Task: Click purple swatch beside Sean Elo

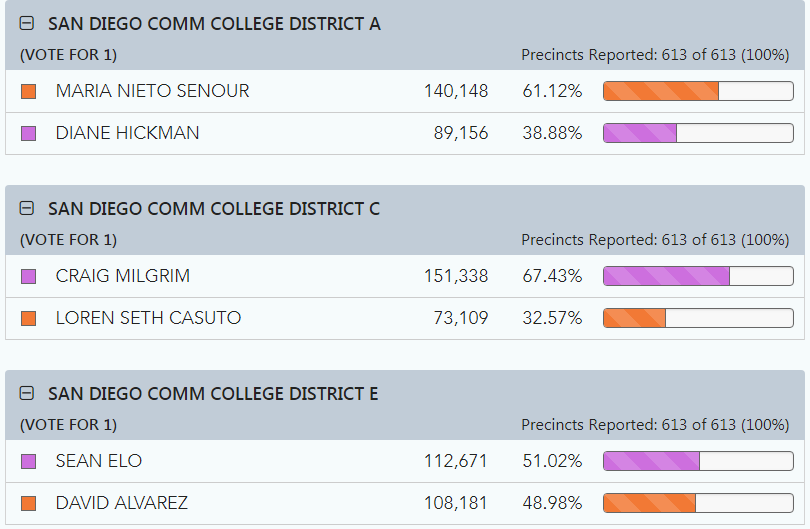Action: pos(28,461)
